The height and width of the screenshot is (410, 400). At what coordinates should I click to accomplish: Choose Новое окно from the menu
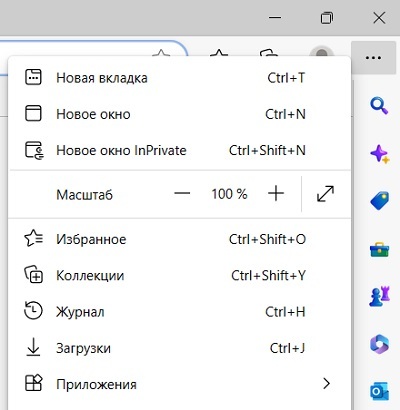[x=180, y=114]
